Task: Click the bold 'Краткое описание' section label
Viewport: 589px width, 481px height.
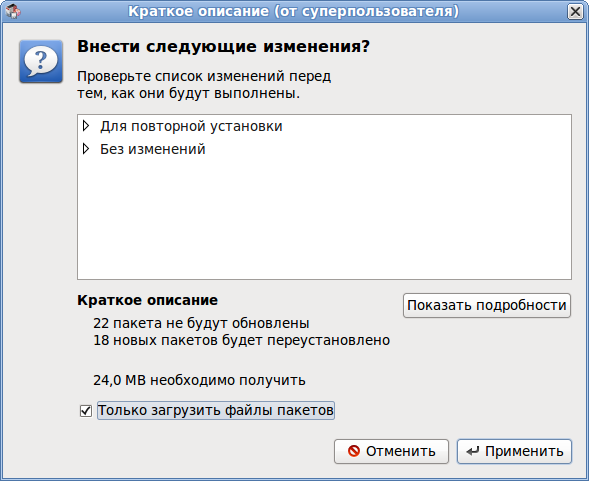Action: coord(147,300)
